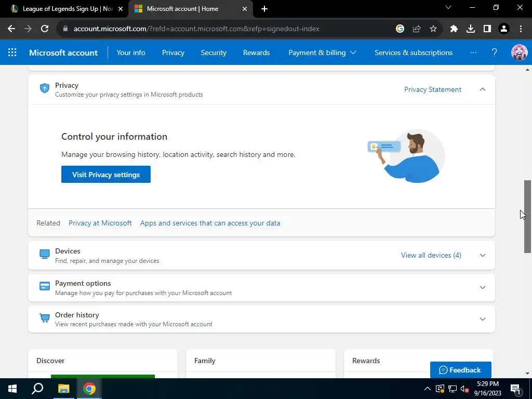
Task: Click the Chrome taskbar icon
Action: [89, 389]
